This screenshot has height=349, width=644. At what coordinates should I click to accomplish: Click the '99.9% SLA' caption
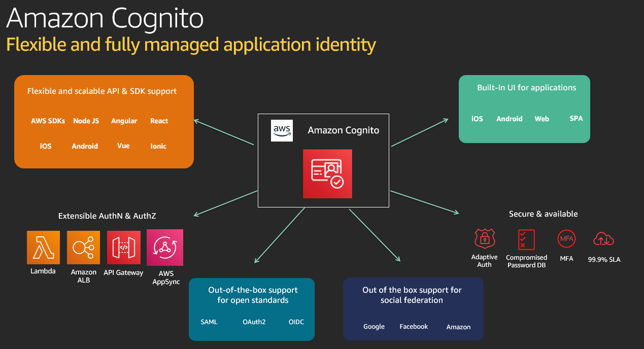(604, 259)
